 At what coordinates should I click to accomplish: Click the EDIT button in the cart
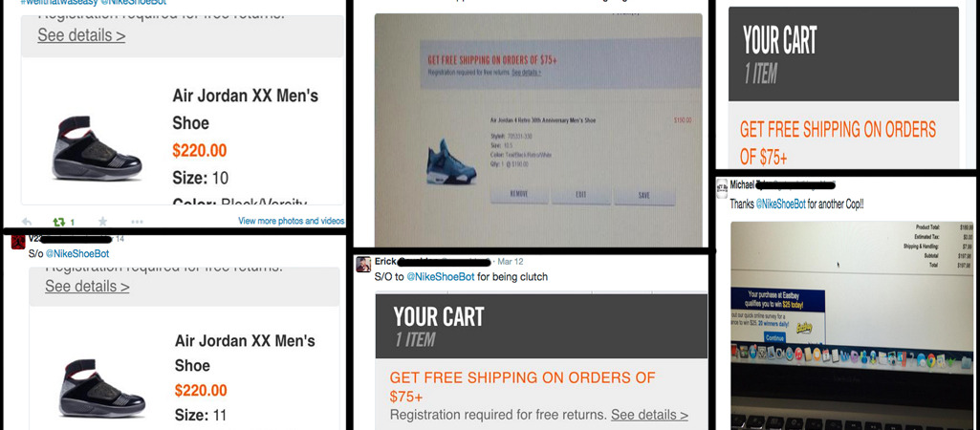coord(580,195)
